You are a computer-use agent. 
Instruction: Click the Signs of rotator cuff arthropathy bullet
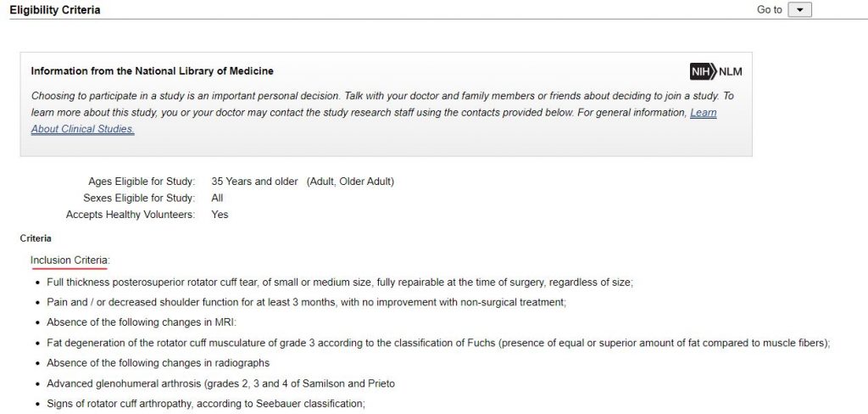(205, 404)
